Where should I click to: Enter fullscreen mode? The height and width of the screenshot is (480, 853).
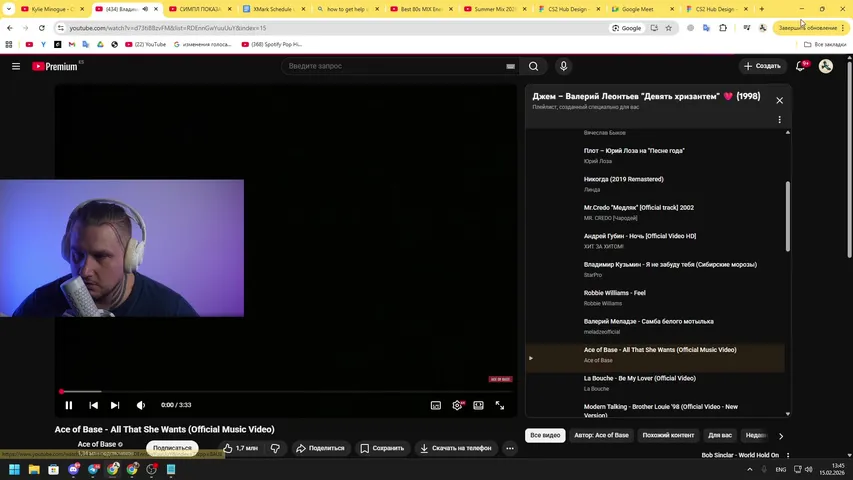coord(500,405)
